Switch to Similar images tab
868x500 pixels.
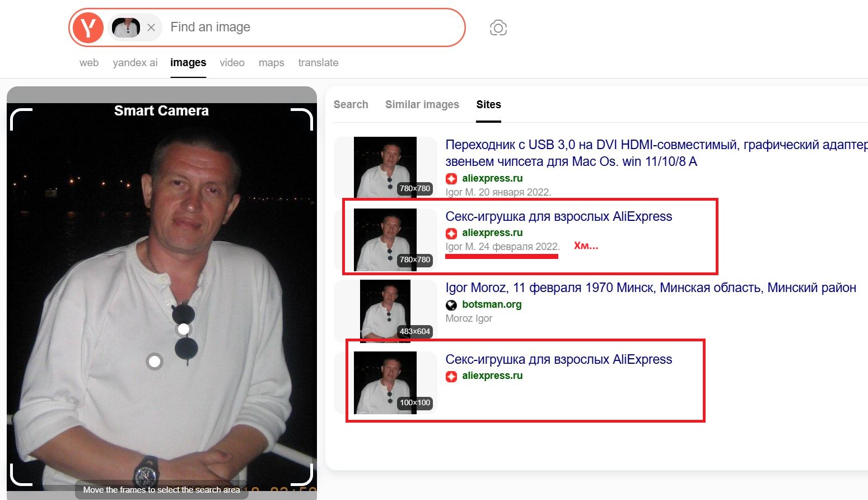point(422,105)
